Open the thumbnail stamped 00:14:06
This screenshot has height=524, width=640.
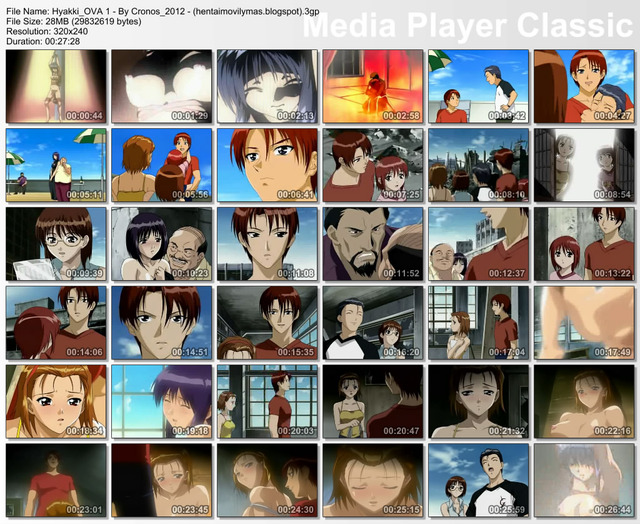(56, 322)
